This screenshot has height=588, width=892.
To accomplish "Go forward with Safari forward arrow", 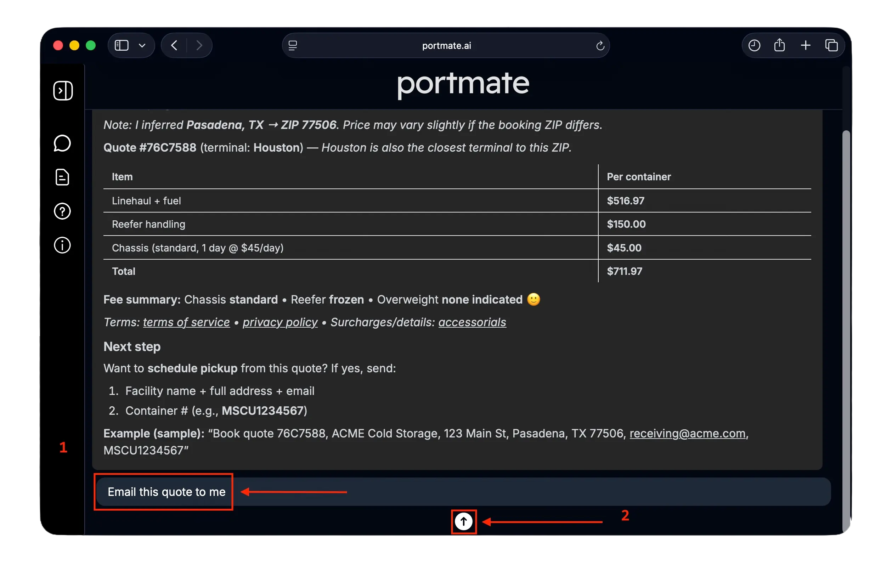I will [199, 45].
